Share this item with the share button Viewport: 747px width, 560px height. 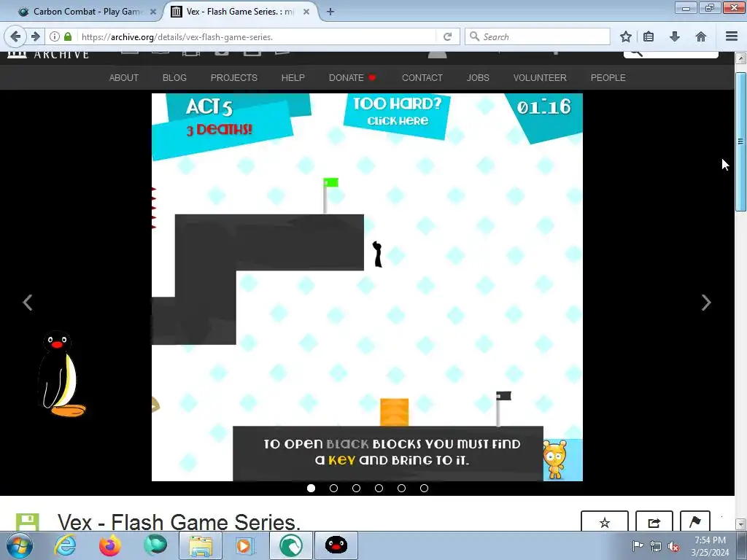pos(654,521)
